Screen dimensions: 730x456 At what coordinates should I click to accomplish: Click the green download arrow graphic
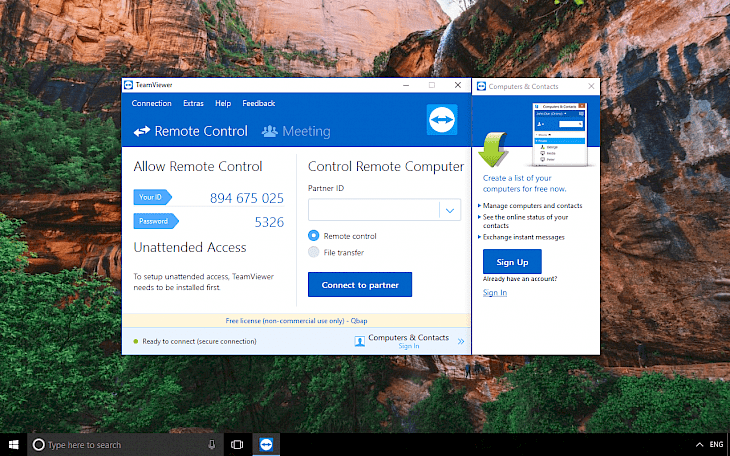click(x=493, y=149)
